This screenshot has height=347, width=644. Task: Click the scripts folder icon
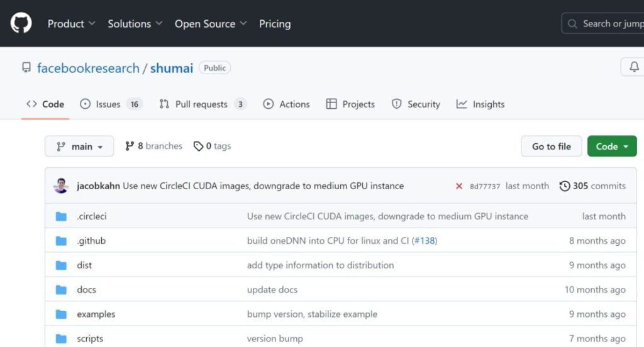point(61,339)
